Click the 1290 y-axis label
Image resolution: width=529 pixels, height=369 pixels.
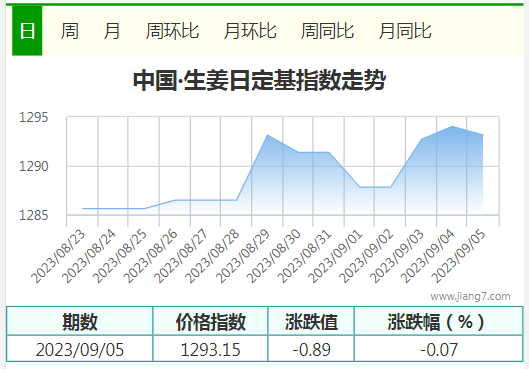pos(33,167)
